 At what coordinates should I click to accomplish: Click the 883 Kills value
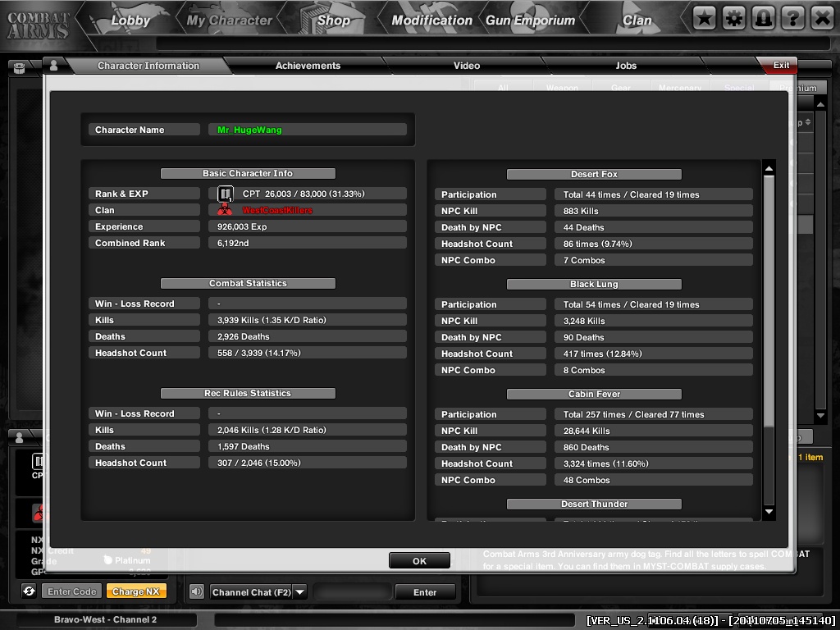point(581,211)
